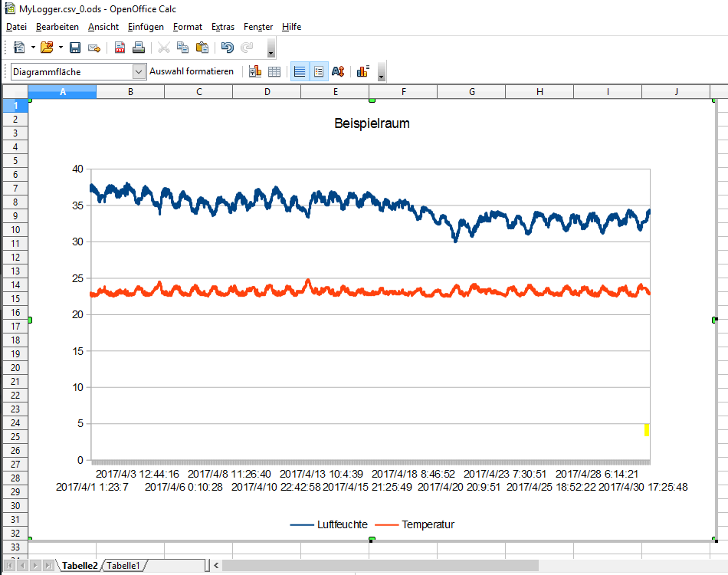Expand the New document dropdown arrow

(x=33, y=48)
